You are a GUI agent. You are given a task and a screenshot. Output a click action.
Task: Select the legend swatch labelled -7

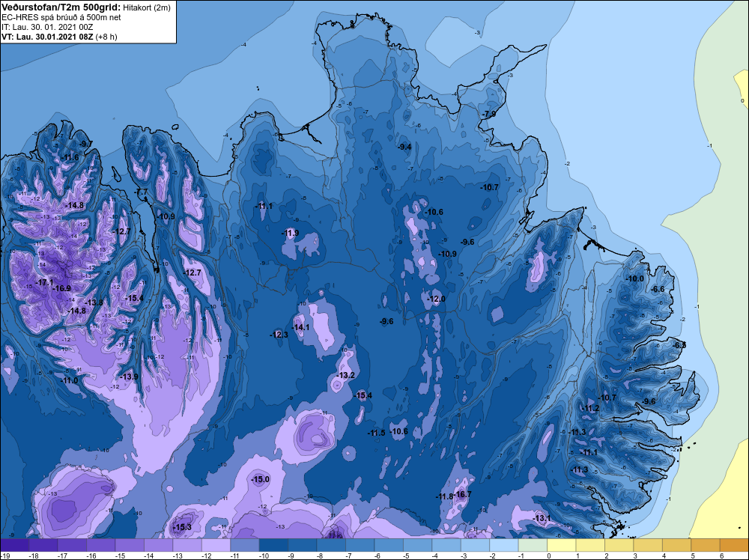pyautogui.click(x=360, y=545)
